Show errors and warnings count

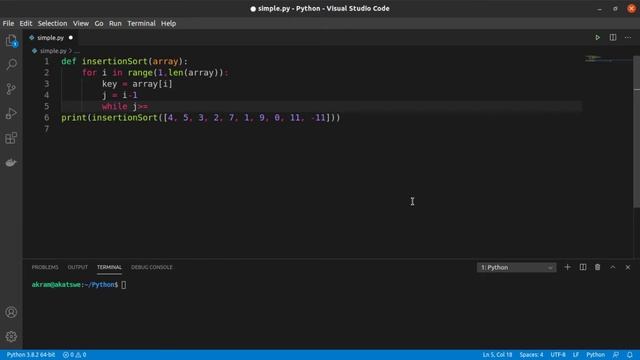coord(74,355)
